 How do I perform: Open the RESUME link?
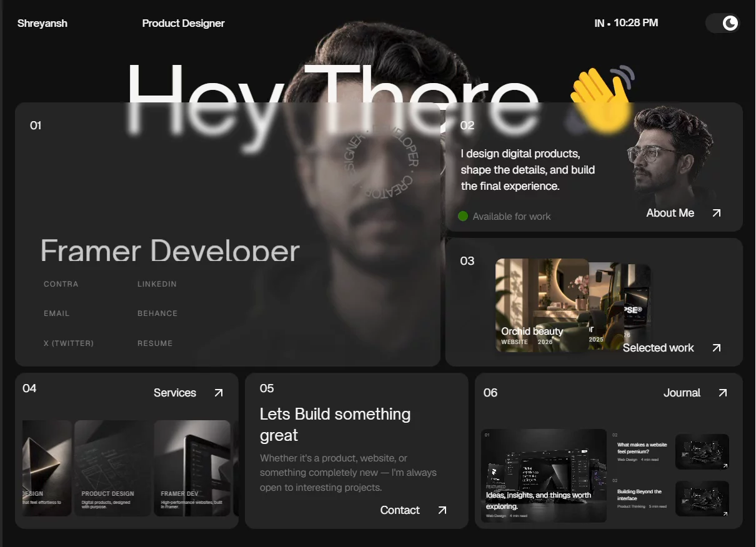pyautogui.click(x=155, y=343)
